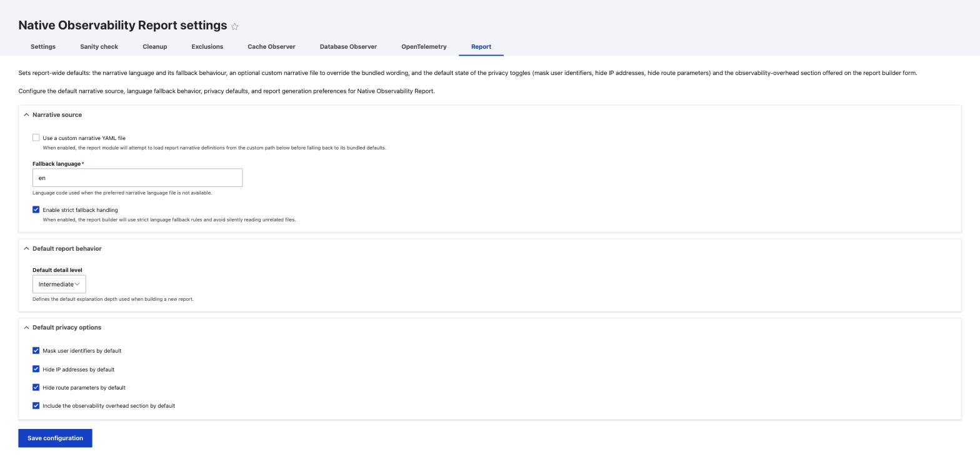This screenshot has width=980, height=474.
Task: Click the help text under strict fallback handling
Action: pos(169,220)
